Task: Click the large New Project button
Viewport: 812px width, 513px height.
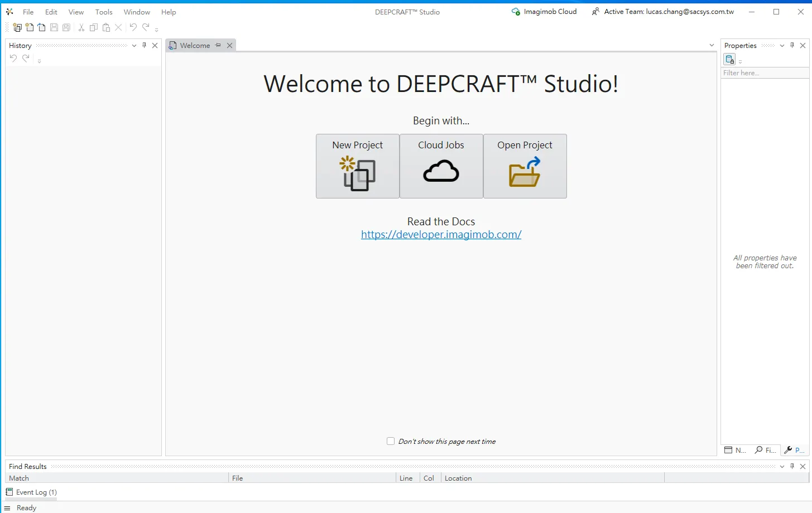Action: (x=357, y=166)
